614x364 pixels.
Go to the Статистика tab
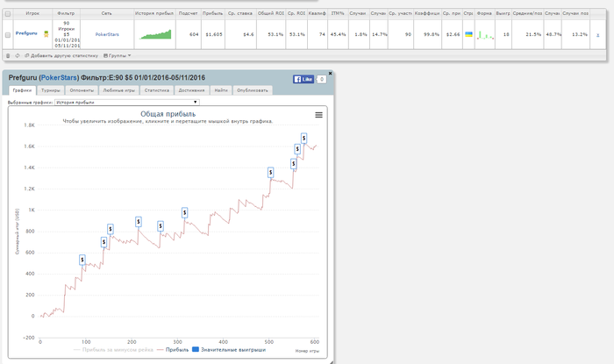[x=157, y=90]
